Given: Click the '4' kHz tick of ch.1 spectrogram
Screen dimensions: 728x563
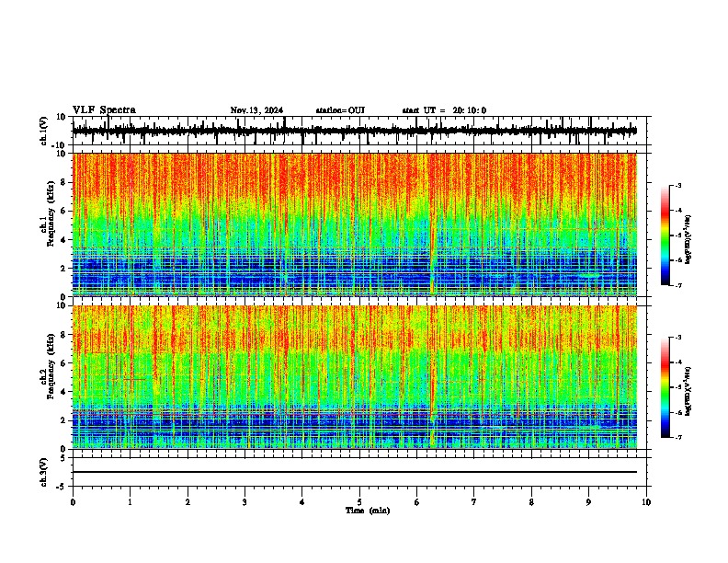Looking at the screenshot, I should click(x=63, y=240).
